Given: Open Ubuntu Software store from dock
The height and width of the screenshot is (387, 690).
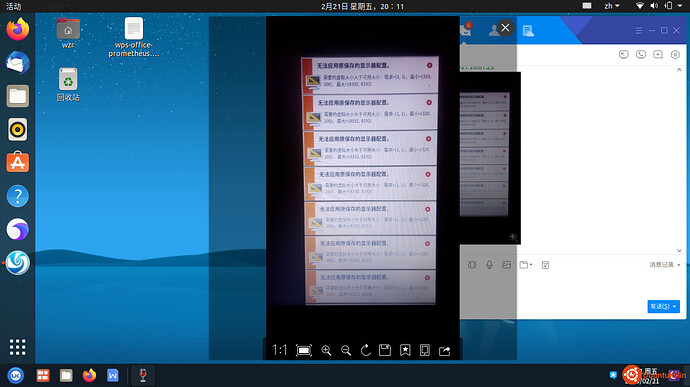Looking at the screenshot, I should [18, 162].
